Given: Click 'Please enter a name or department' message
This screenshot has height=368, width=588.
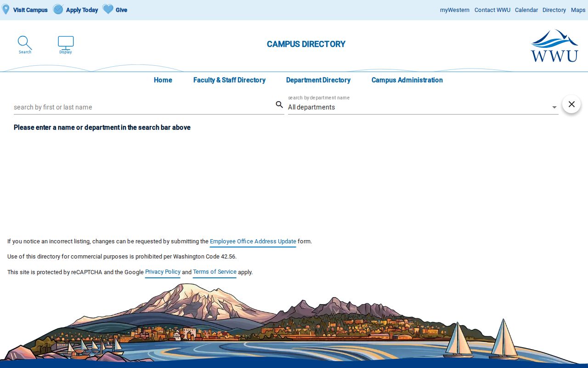Looking at the screenshot, I should 102,127.
